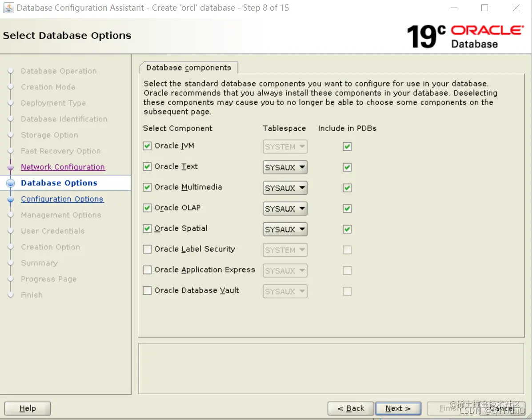532x420 pixels.
Task: Close the Database Configuration Assistant window
Action: pos(516,8)
